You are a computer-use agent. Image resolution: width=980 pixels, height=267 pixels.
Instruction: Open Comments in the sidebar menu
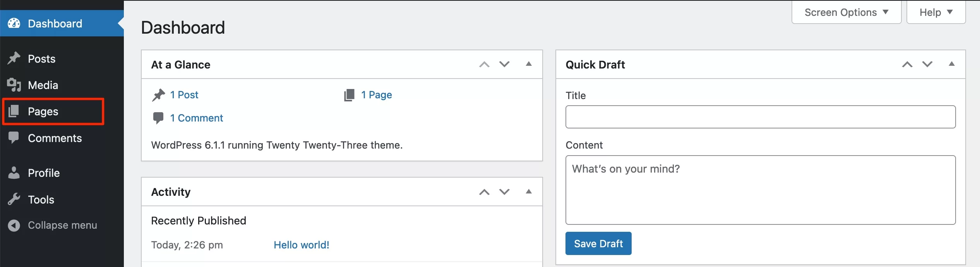coord(62,138)
